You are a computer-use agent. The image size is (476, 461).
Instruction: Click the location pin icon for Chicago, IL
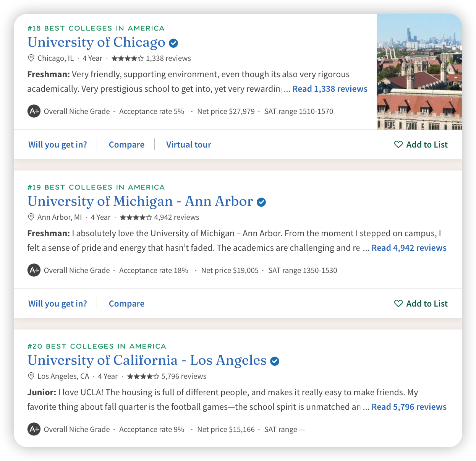[x=31, y=58]
